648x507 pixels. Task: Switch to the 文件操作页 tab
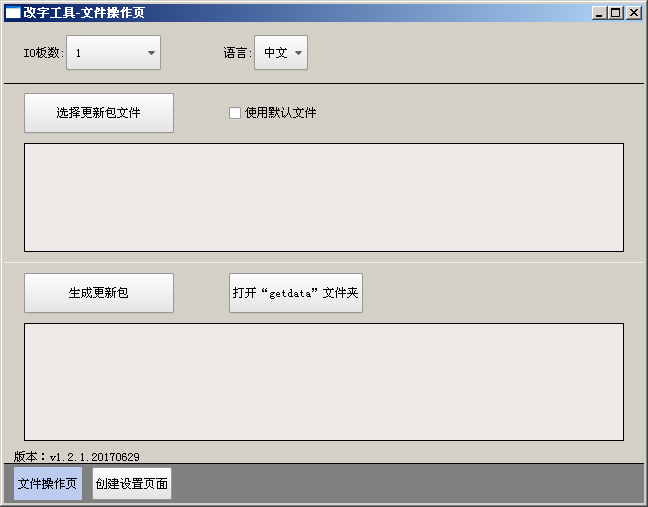point(48,483)
